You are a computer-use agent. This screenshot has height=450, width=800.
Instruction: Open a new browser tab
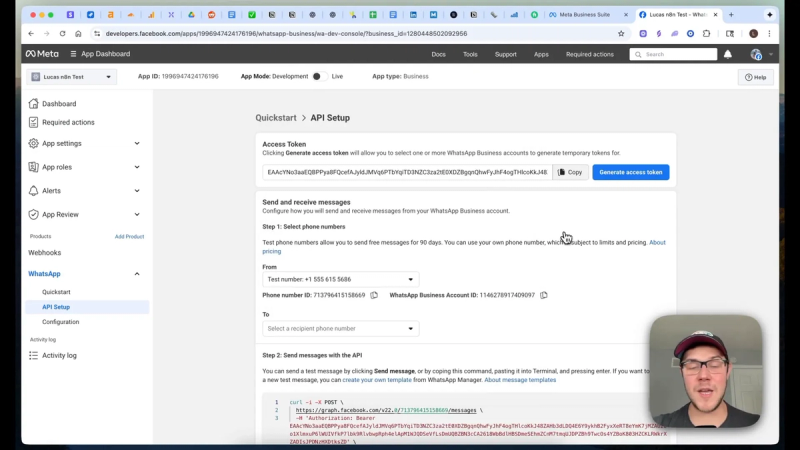point(731,15)
